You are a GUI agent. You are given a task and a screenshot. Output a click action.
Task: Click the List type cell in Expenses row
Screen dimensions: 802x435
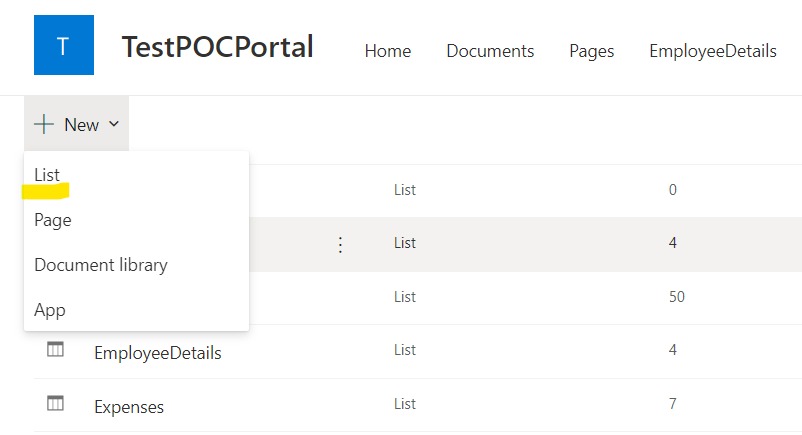[x=405, y=404]
